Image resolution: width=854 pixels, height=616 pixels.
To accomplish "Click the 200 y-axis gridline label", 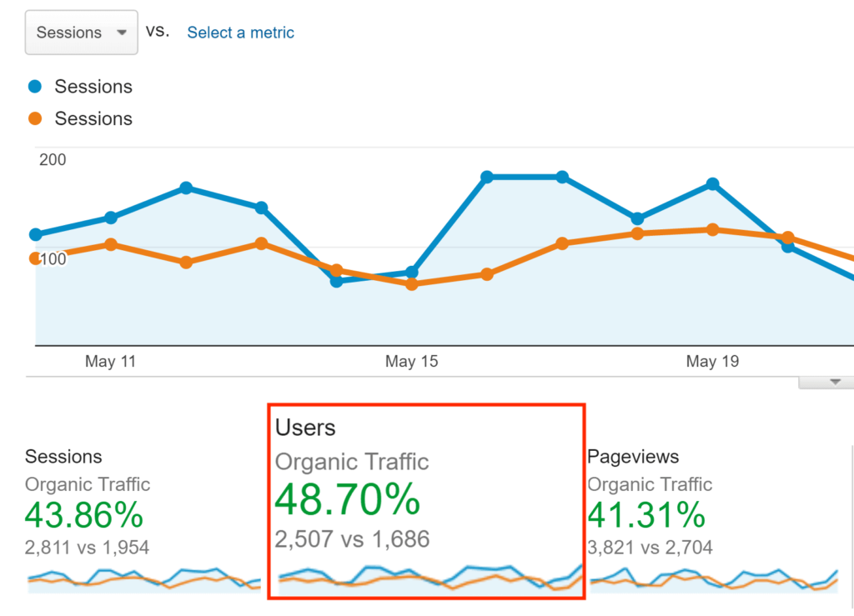I will pos(53,160).
